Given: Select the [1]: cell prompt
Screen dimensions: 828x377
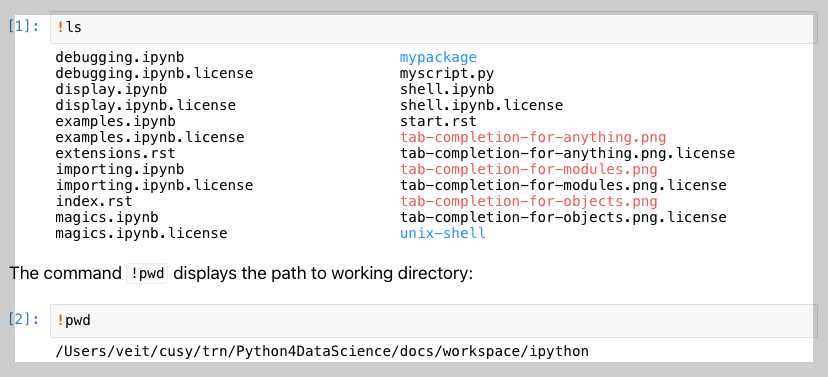Looking at the screenshot, I should tap(24, 26).
